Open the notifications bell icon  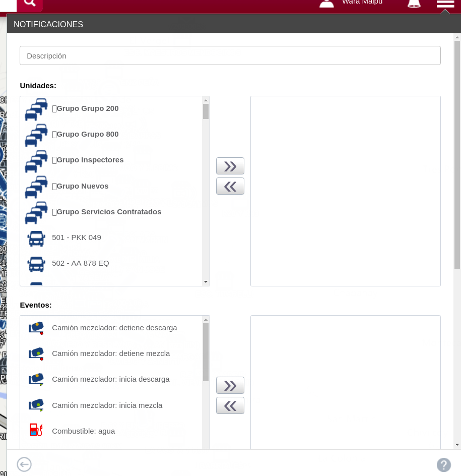(414, 4)
